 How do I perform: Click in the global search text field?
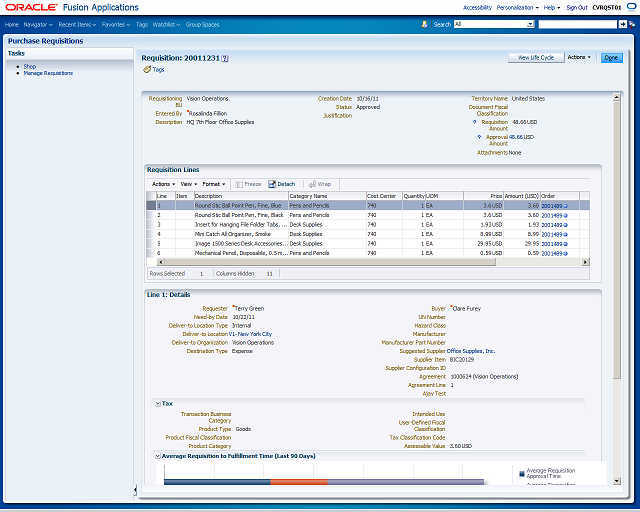577,24
